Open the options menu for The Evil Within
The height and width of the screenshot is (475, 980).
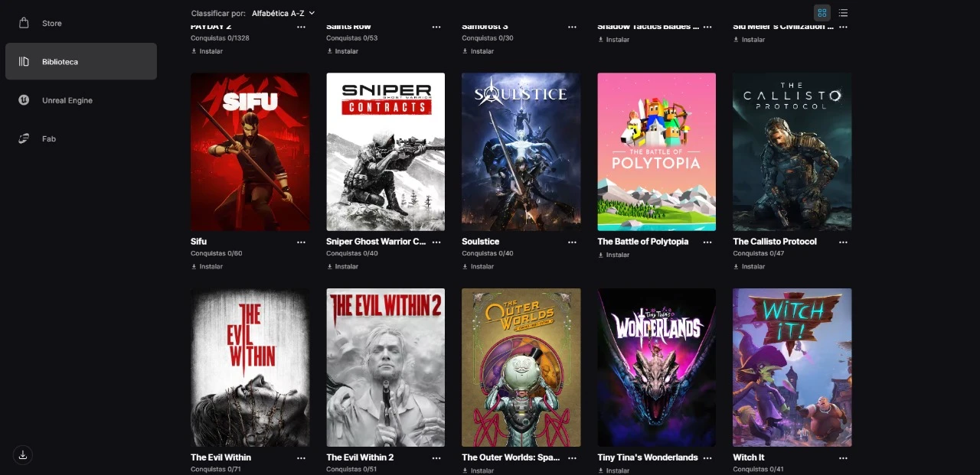click(301, 458)
